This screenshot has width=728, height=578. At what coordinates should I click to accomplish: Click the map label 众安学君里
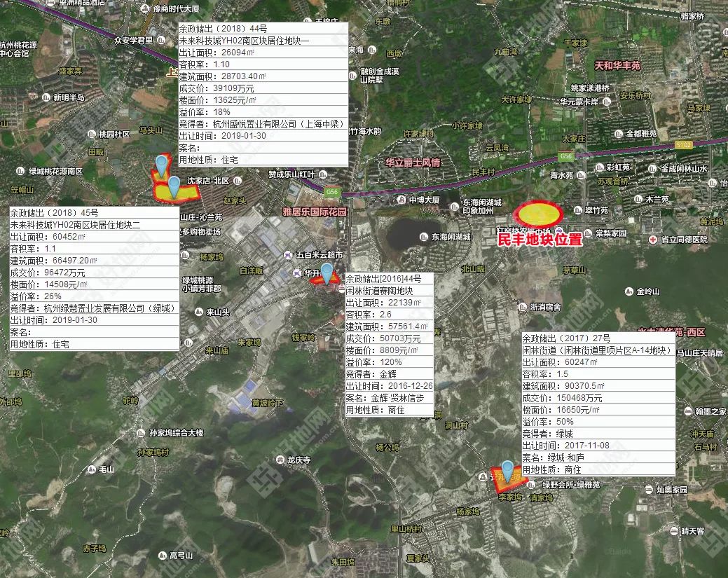(x=134, y=41)
